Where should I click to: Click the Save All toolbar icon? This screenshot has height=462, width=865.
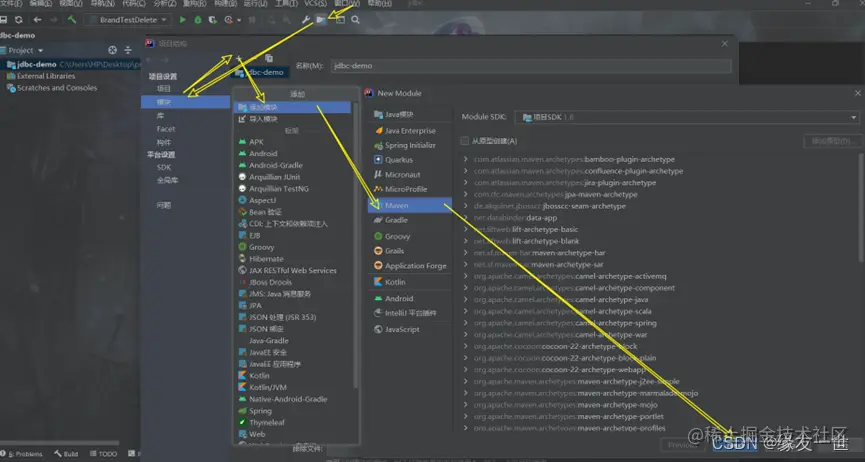coord(3,20)
